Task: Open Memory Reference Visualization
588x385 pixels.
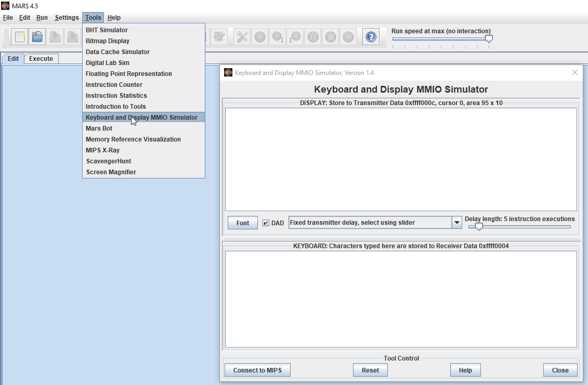Action: [143, 139]
